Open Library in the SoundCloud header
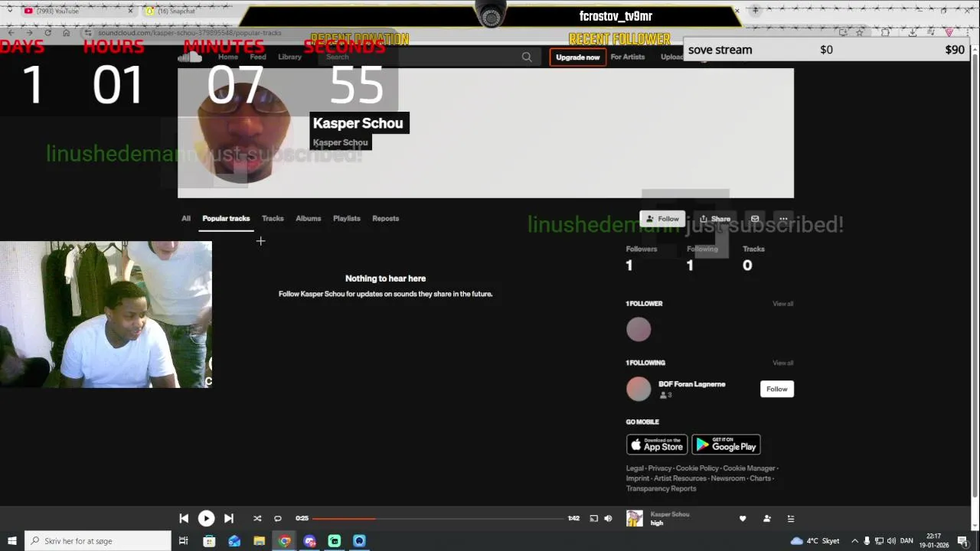 289,57
